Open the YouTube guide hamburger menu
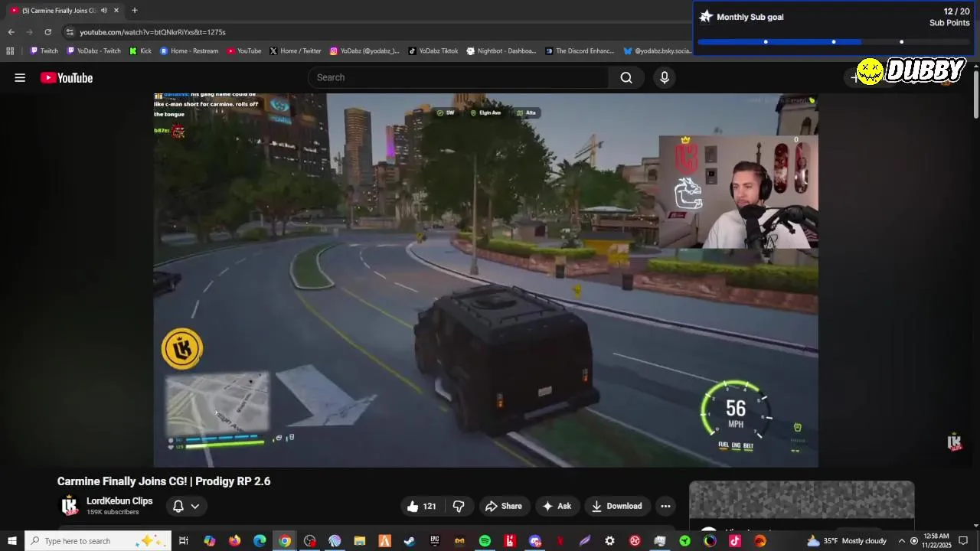The width and height of the screenshot is (980, 551). pyautogui.click(x=20, y=77)
